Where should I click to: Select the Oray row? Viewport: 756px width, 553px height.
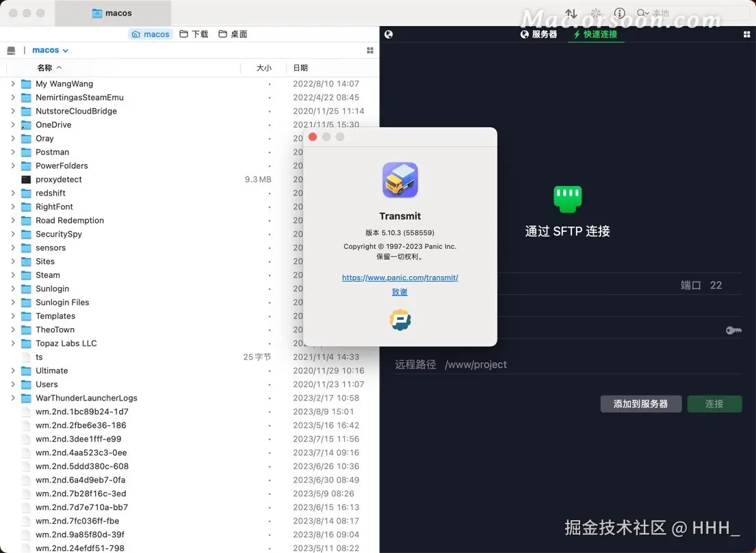tap(190, 139)
